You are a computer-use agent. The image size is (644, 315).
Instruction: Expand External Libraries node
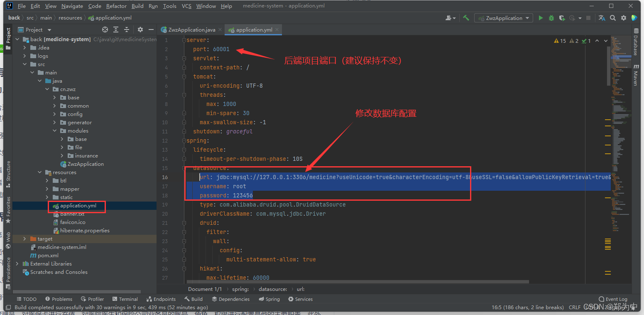click(x=17, y=263)
